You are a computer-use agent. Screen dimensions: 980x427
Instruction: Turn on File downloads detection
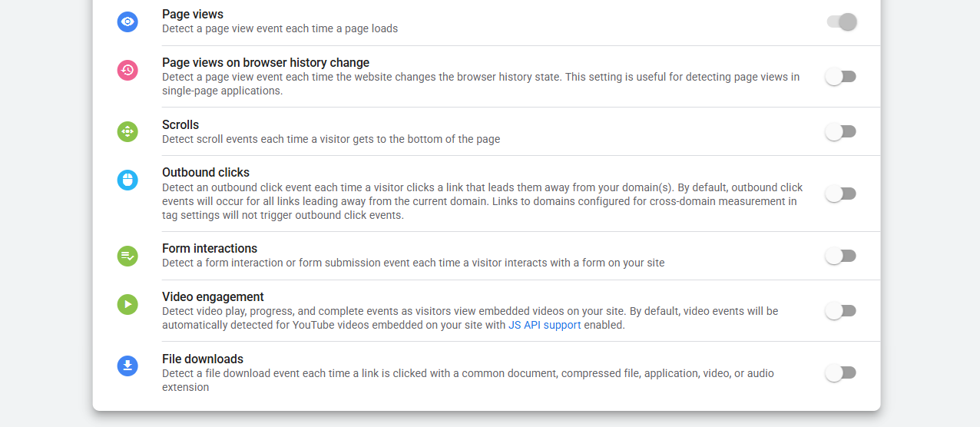(x=841, y=373)
